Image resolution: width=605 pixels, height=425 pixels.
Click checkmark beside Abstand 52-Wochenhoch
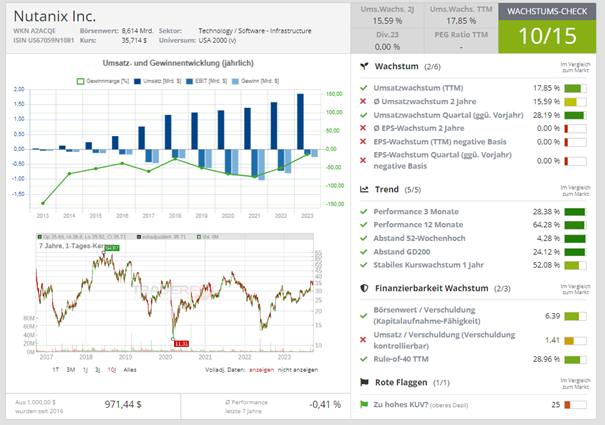click(363, 238)
